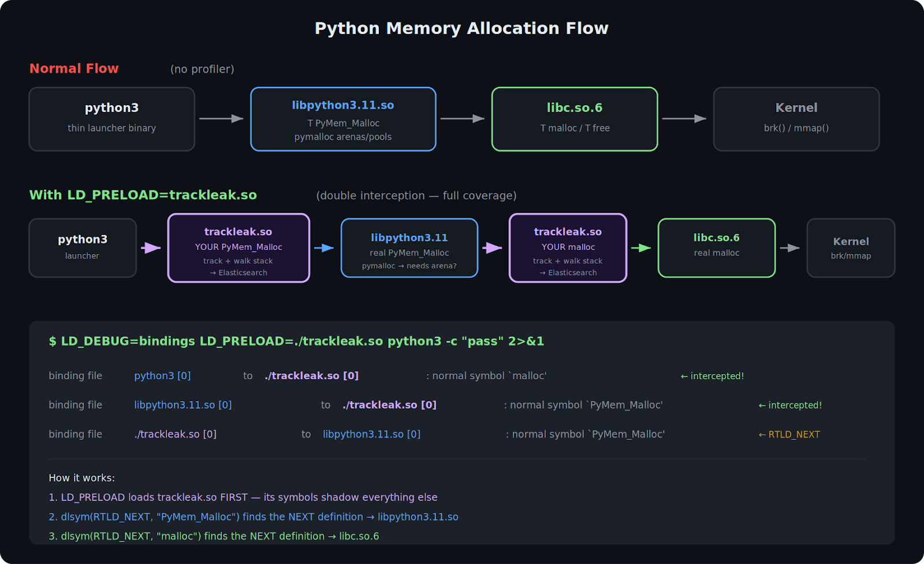Screen dimensions: 924x564
Task: Click the purple arrow pointing to YOUR malloc box
Action: tap(493, 248)
